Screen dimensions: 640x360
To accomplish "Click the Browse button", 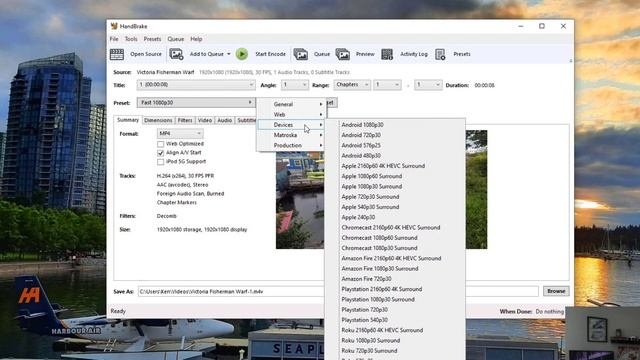I will point(556,291).
